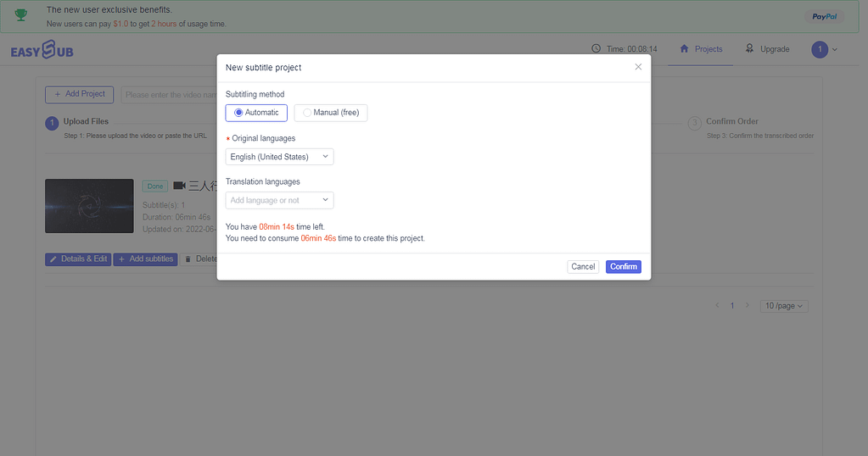
Task: Open the user avatar badge
Action: coord(820,49)
